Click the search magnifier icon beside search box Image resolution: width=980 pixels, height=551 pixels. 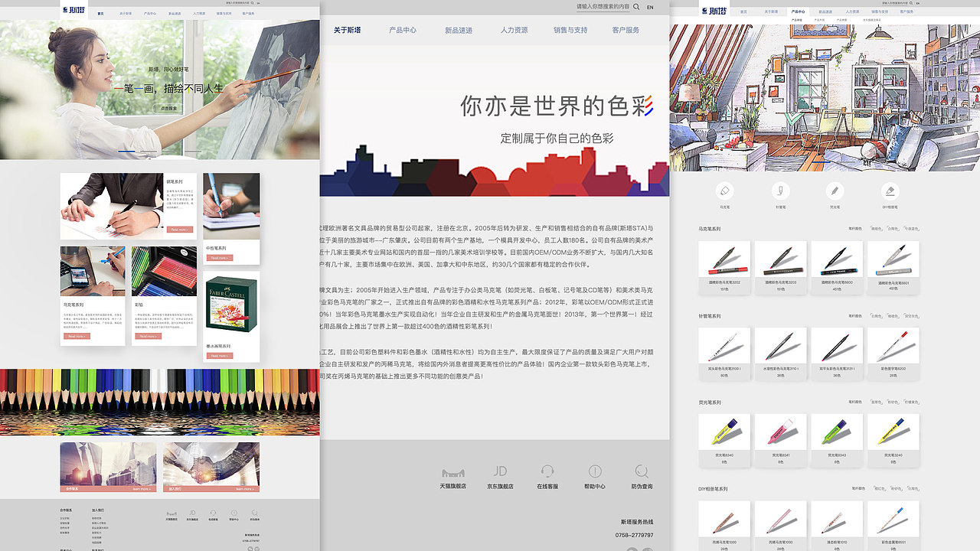pyautogui.click(x=635, y=6)
